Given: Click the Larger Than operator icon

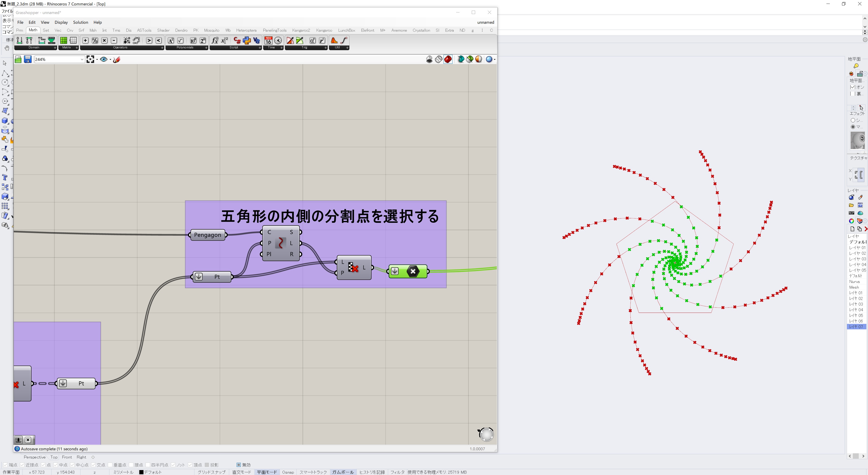Looking at the screenshot, I should pyautogui.click(x=149, y=40).
